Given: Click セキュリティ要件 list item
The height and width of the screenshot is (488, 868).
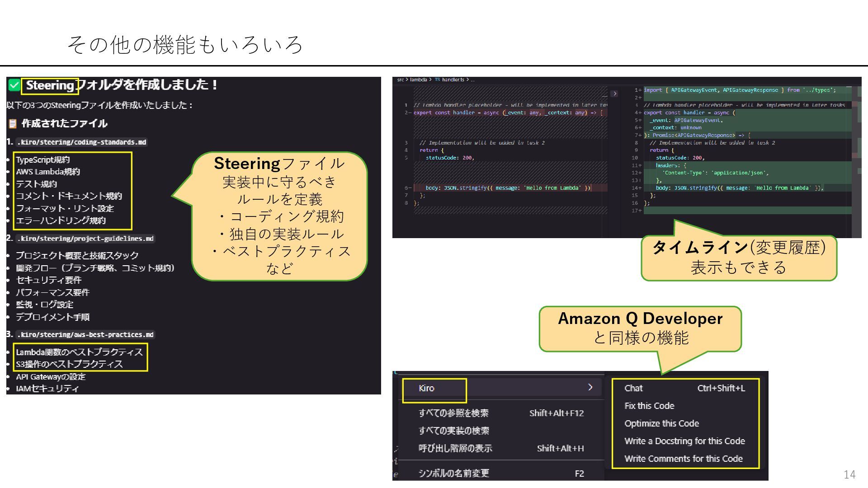Looking at the screenshot, I should (x=48, y=280).
